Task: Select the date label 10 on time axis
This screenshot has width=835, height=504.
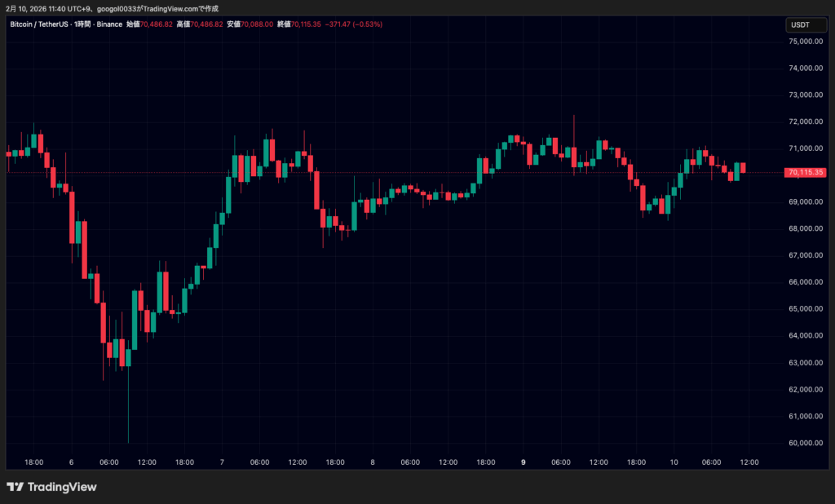Action: click(x=674, y=462)
